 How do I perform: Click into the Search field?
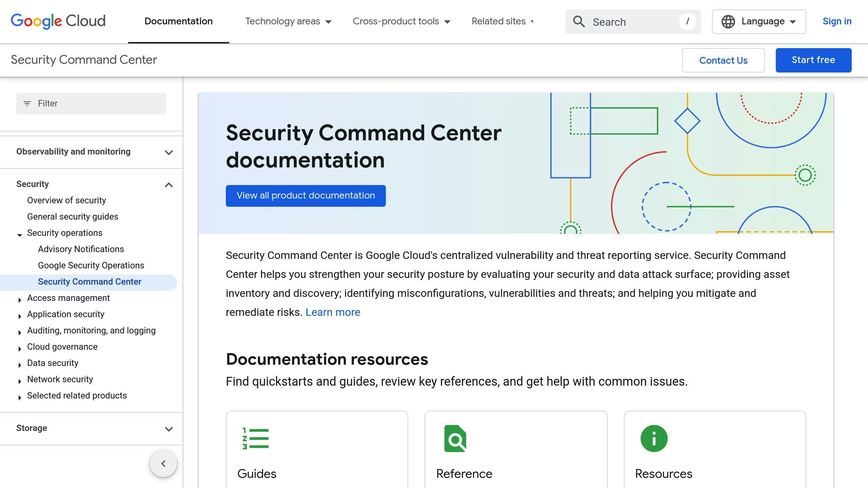coord(633,22)
